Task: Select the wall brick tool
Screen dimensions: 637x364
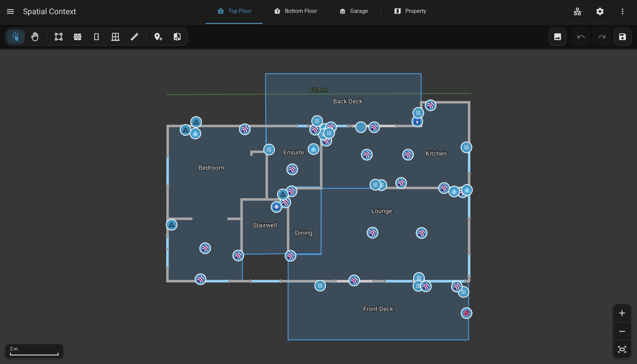Action: 77,37
